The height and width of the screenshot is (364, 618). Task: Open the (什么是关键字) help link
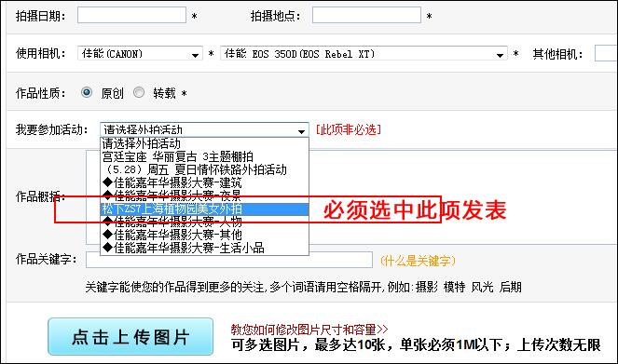coord(418,261)
